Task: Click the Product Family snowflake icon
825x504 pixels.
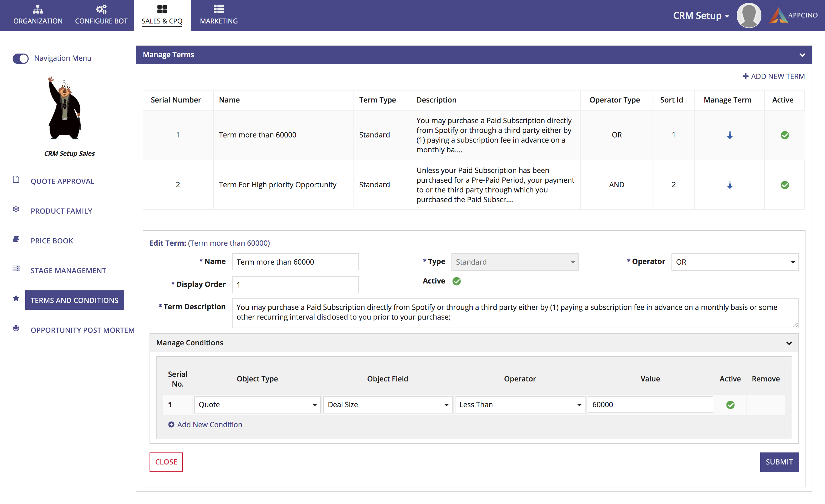Action: tap(16, 209)
